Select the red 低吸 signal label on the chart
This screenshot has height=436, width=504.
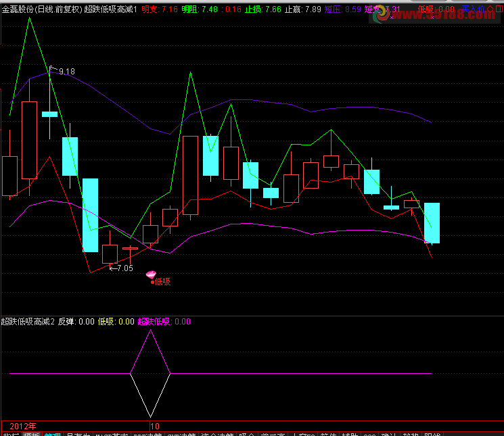click(x=162, y=282)
